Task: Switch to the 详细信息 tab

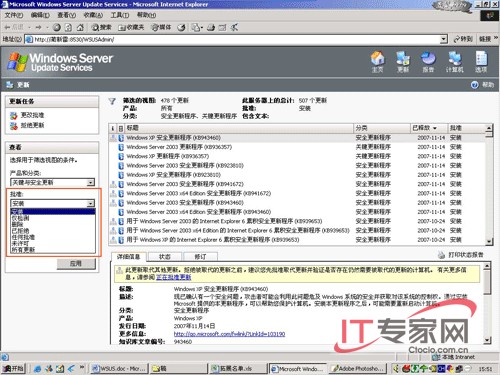Action: 128,257
